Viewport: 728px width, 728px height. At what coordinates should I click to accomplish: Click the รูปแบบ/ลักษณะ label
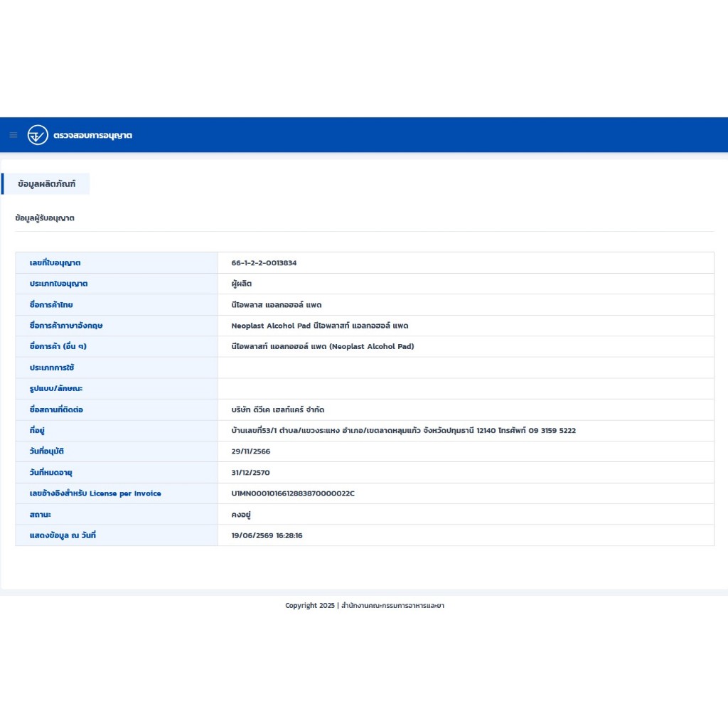(56, 389)
